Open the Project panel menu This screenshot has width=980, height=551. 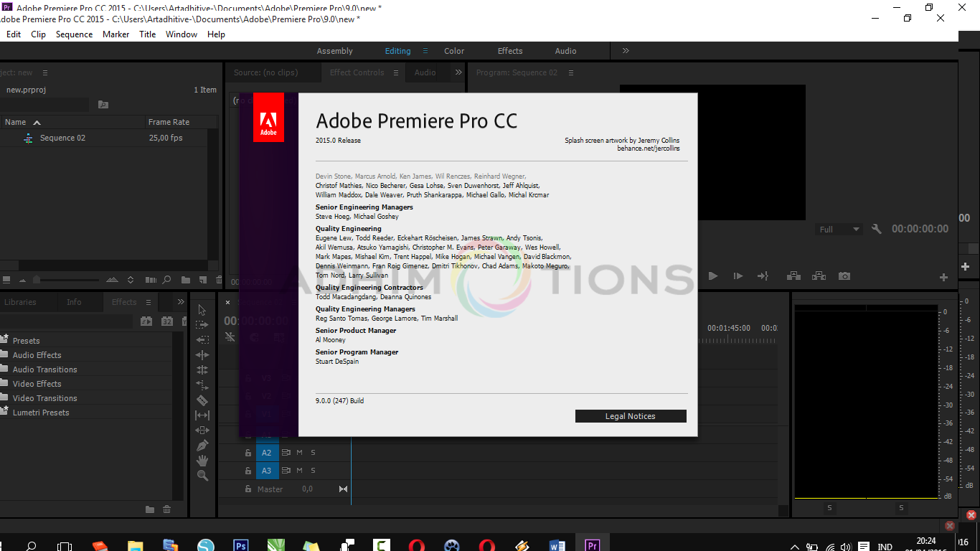tap(44, 72)
